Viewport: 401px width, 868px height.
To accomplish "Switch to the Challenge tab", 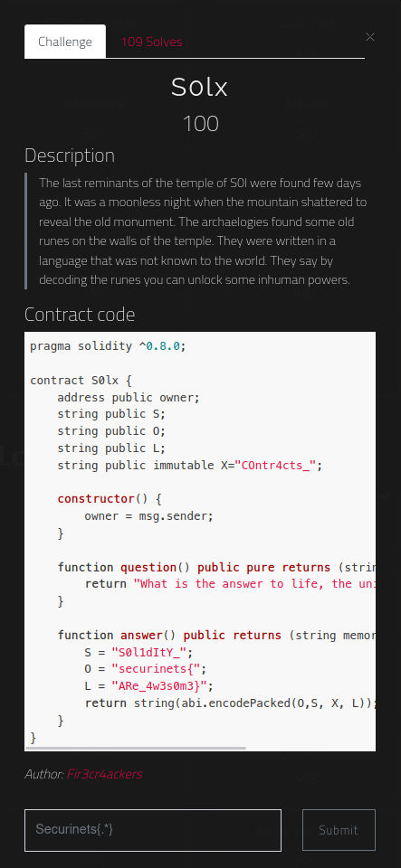I will [65, 42].
